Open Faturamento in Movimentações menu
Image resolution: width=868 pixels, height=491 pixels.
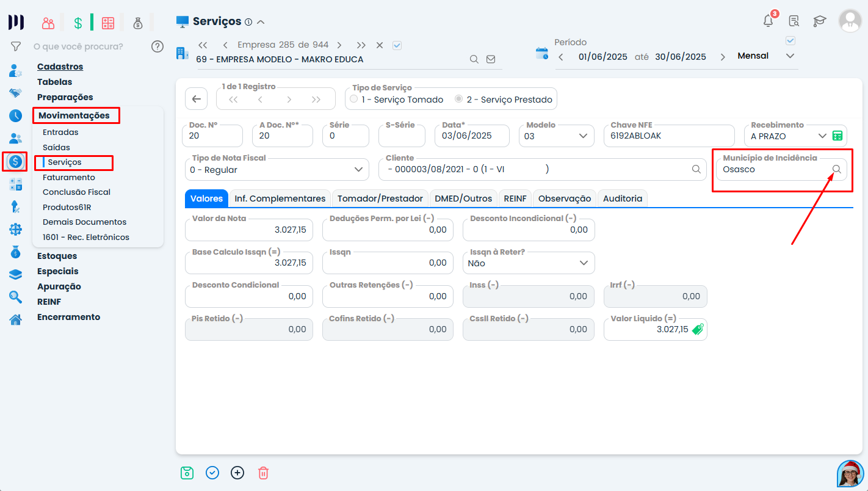(69, 177)
